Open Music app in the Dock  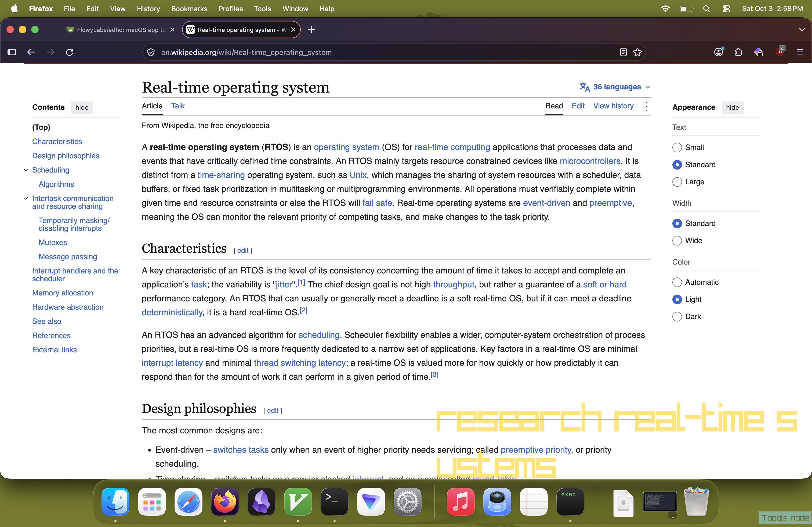point(461,502)
